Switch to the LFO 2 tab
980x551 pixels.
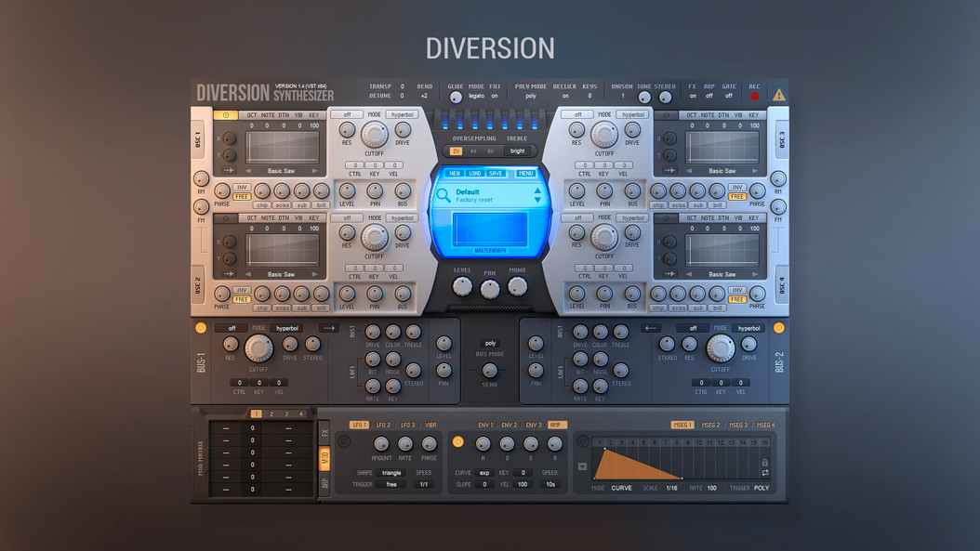pos(383,425)
